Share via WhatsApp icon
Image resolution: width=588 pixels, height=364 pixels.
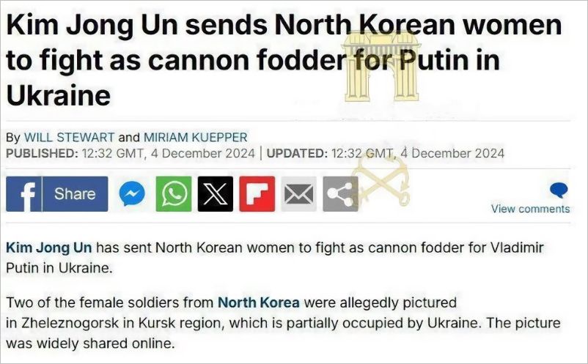coord(174,194)
